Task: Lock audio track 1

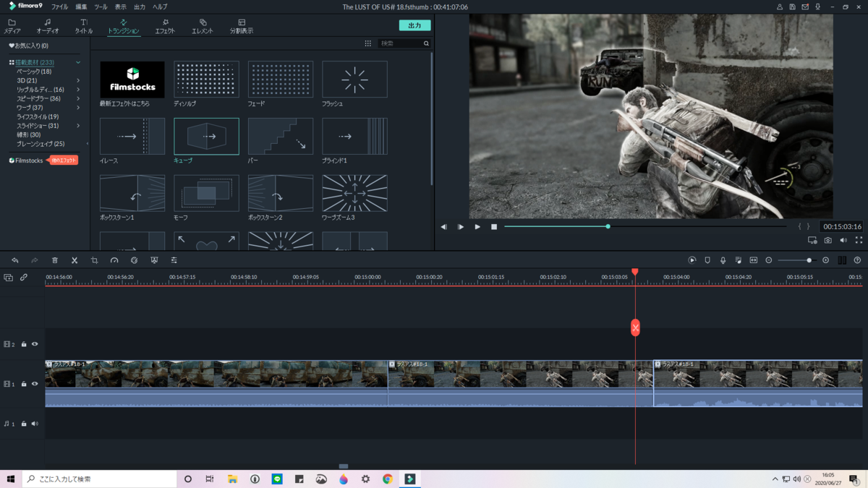Action: (x=23, y=424)
